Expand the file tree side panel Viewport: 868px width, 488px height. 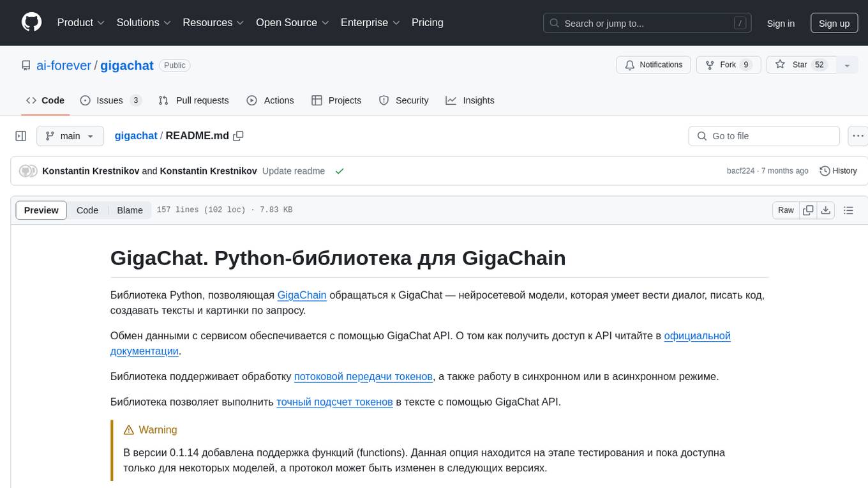point(21,136)
